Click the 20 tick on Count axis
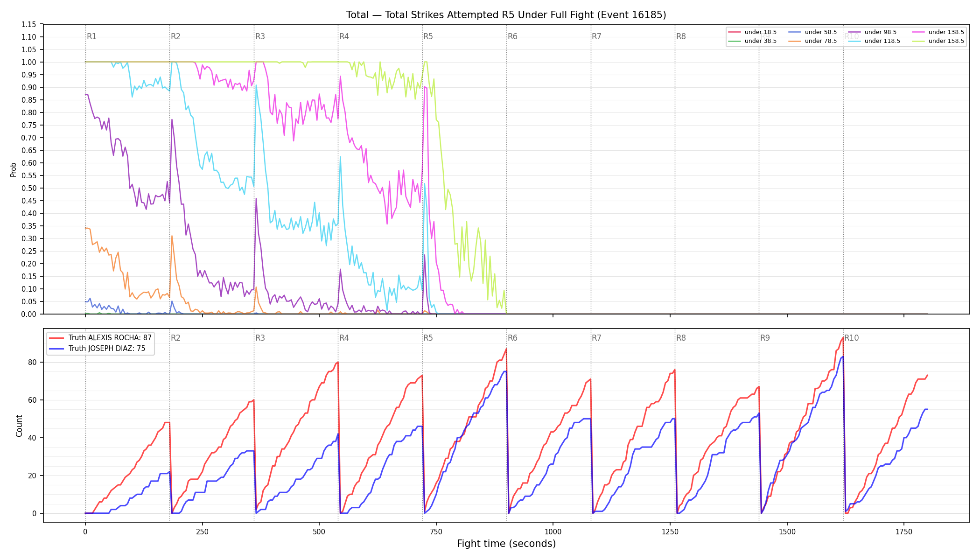This screenshot has width=980, height=560. pos(33,476)
